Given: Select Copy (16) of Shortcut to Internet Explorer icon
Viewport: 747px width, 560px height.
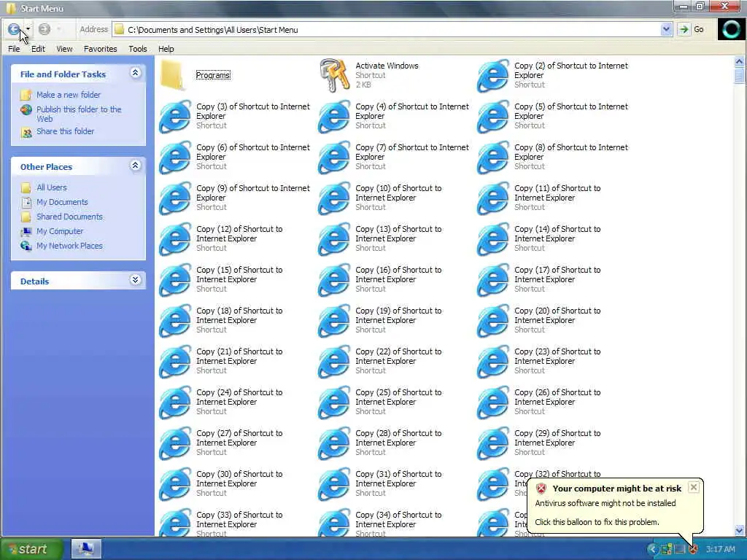Looking at the screenshot, I should pyautogui.click(x=334, y=280).
